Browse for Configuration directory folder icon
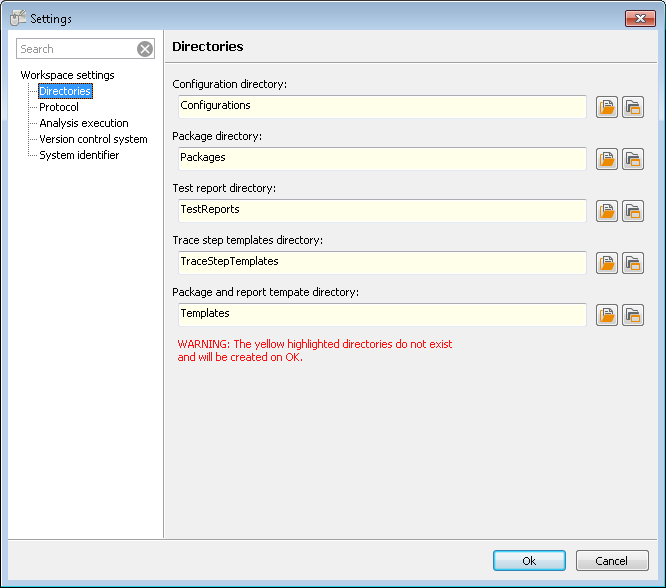 (x=607, y=107)
